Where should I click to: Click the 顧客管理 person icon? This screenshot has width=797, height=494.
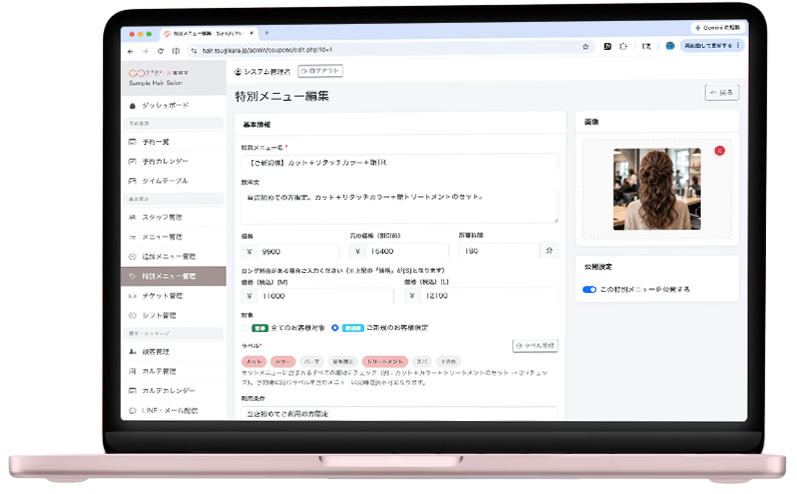tap(133, 352)
